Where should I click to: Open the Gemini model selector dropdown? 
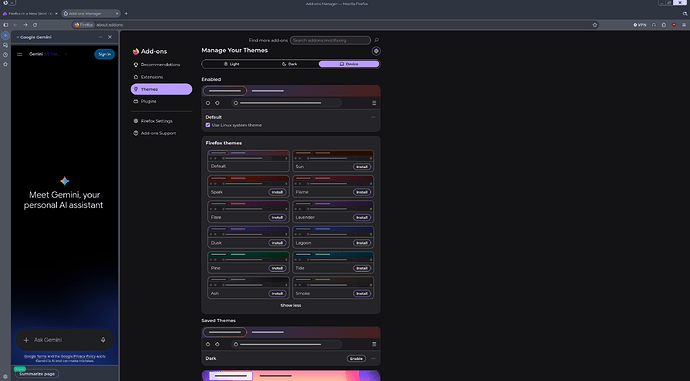(48, 54)
